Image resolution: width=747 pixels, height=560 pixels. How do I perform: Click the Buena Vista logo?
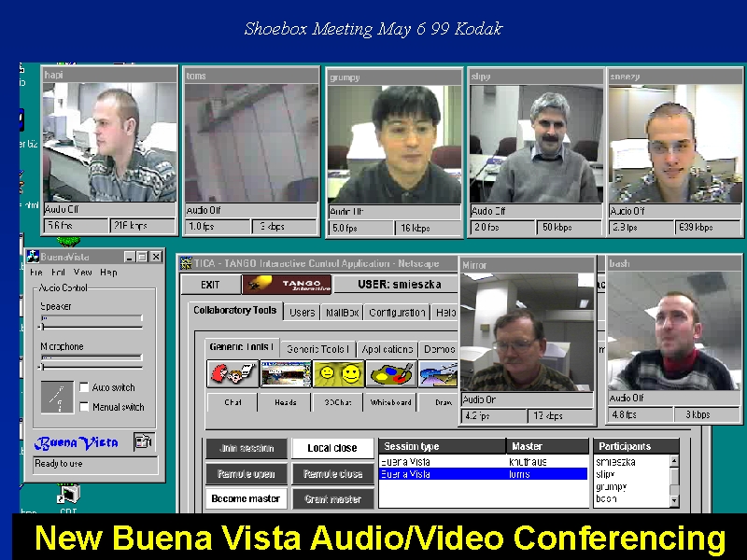coord(77,442)
